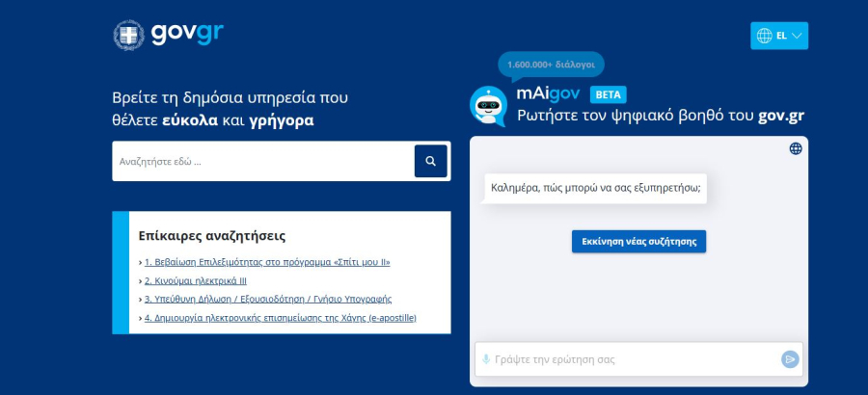
Task: Open link 'Υπεύθυνη Δήλωση / Εξουσιοδότηση'
Action: (x=268, y=300)
